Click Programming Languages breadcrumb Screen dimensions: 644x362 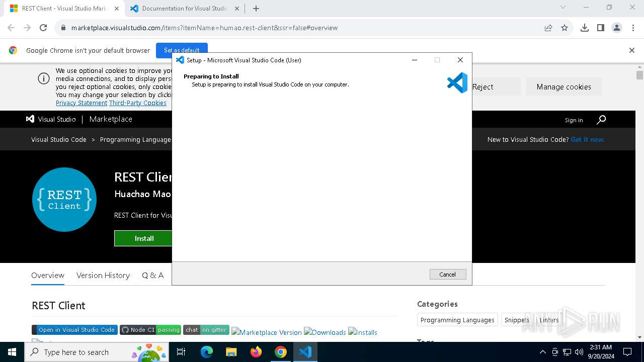pyautogui.click(x=136, y=139)
